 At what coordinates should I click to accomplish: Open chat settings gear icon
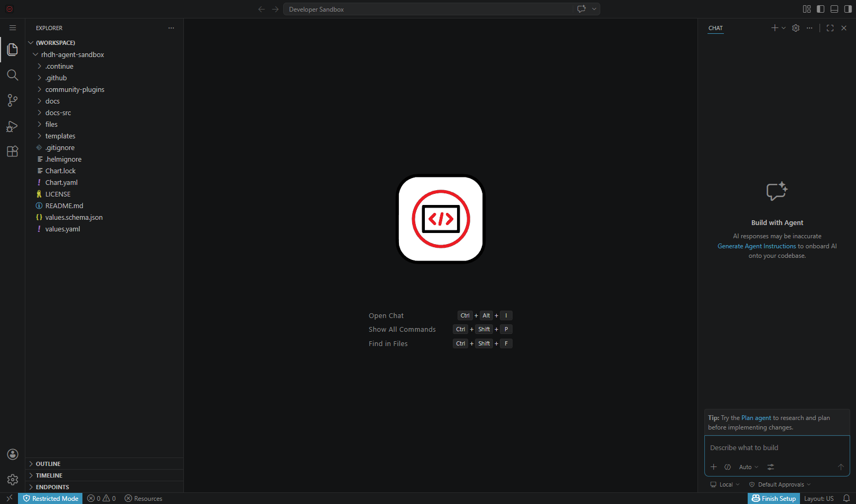tap(796, 28)
